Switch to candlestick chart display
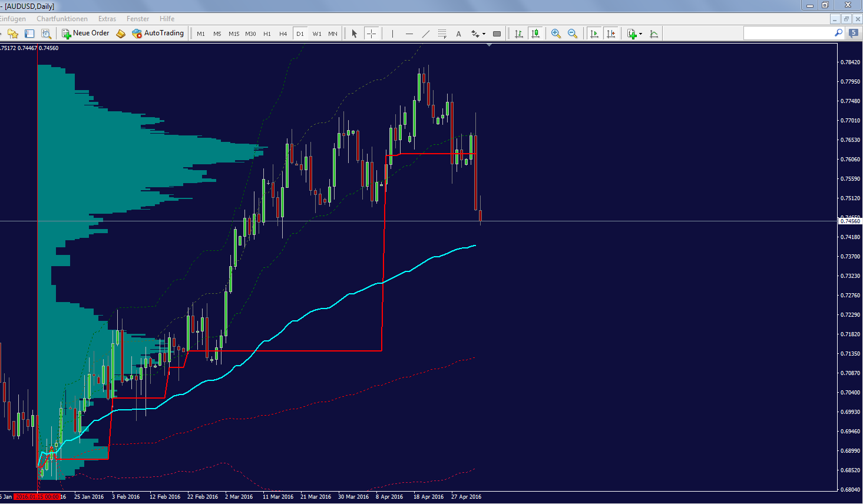The width and height of the screenshot is (863, 504). (x=535, y=34)
